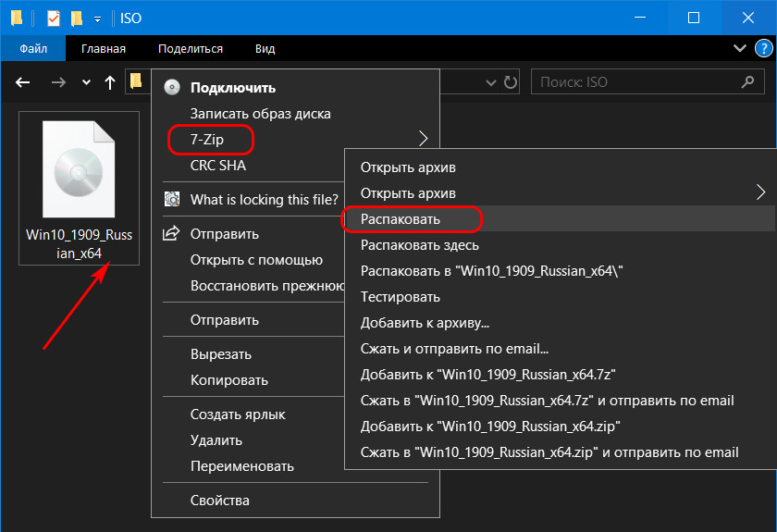Select the Win10_1909_Russian_x64 ISO file

tap(79, 189)
